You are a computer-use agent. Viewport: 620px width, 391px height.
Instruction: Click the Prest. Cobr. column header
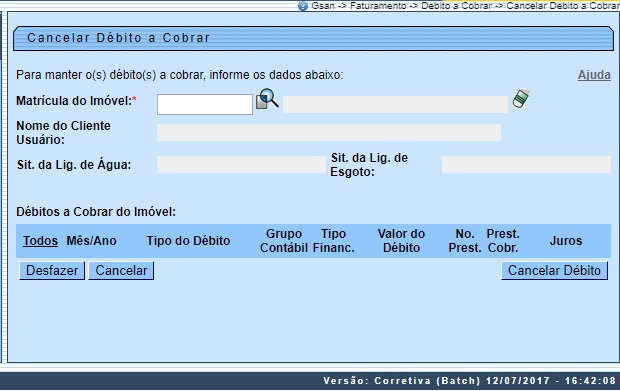tap(503, 240)
